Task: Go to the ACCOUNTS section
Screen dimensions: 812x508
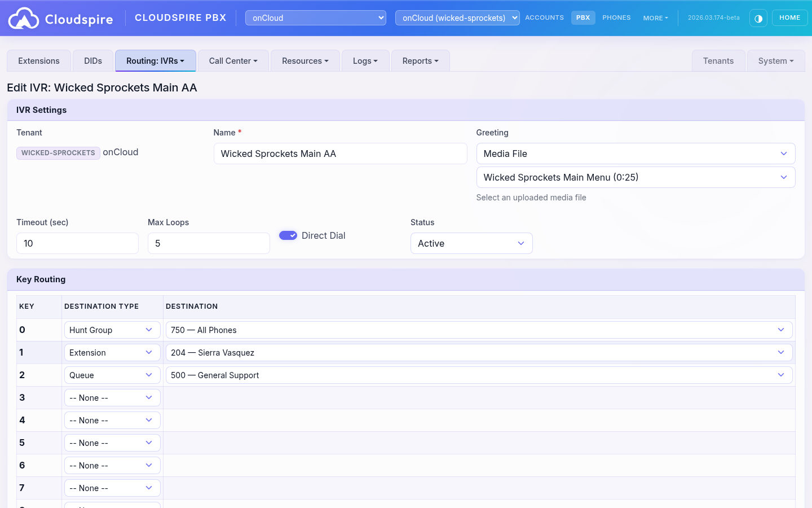Action: (544, 17)
